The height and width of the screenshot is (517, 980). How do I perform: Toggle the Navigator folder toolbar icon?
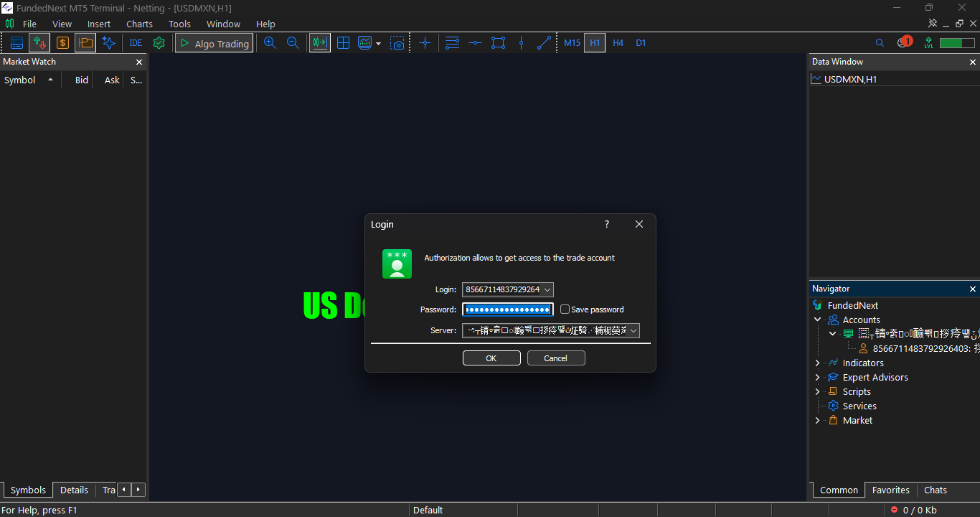click(x=85, y=43)
